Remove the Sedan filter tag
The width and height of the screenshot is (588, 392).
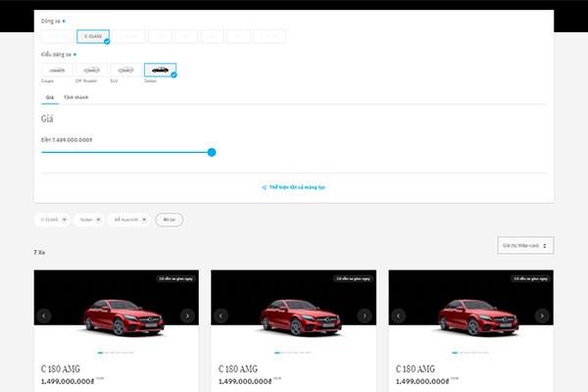coord(99,220)
